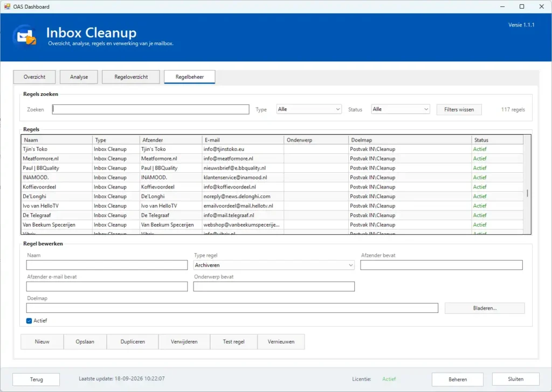Click email noreply@news.delonghi.com
The width and height of the screenshot is (552, 392).
(x=237, y=197)
